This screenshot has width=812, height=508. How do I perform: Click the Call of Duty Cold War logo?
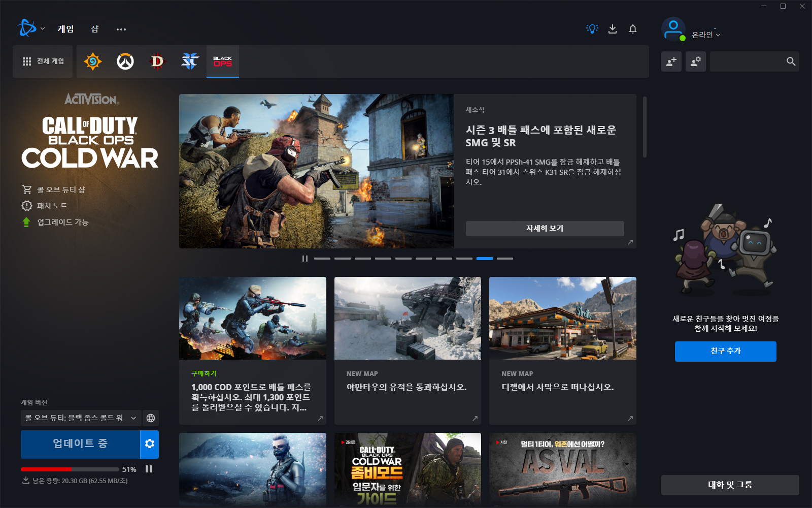pyautogui.click(x=90, y=142)
